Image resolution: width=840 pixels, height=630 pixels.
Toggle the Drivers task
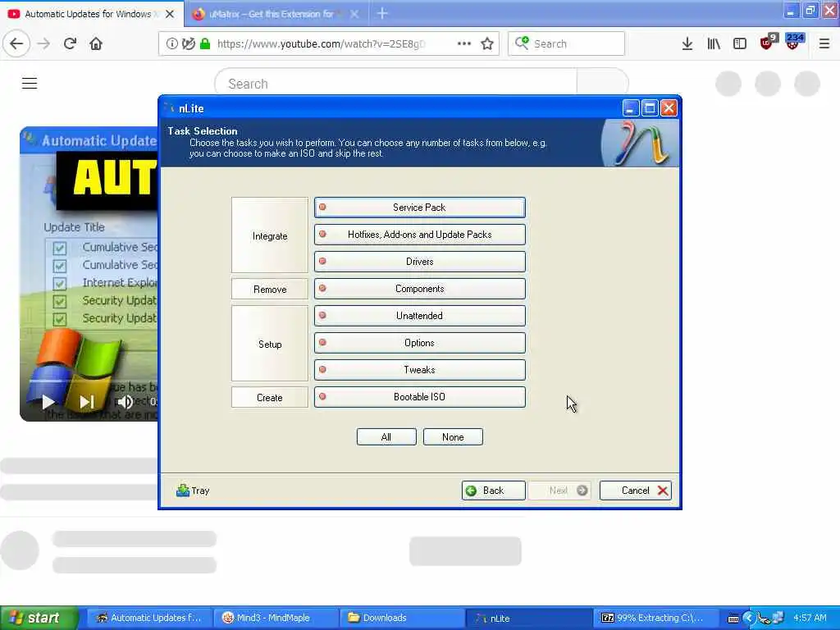click(x=419, y=262)
